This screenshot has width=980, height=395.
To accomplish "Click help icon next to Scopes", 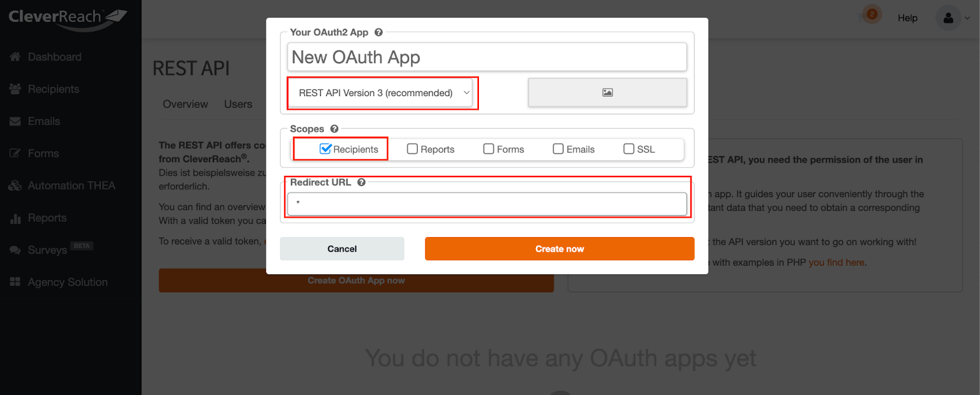I will pyautogui.click(x=334, y=129).
